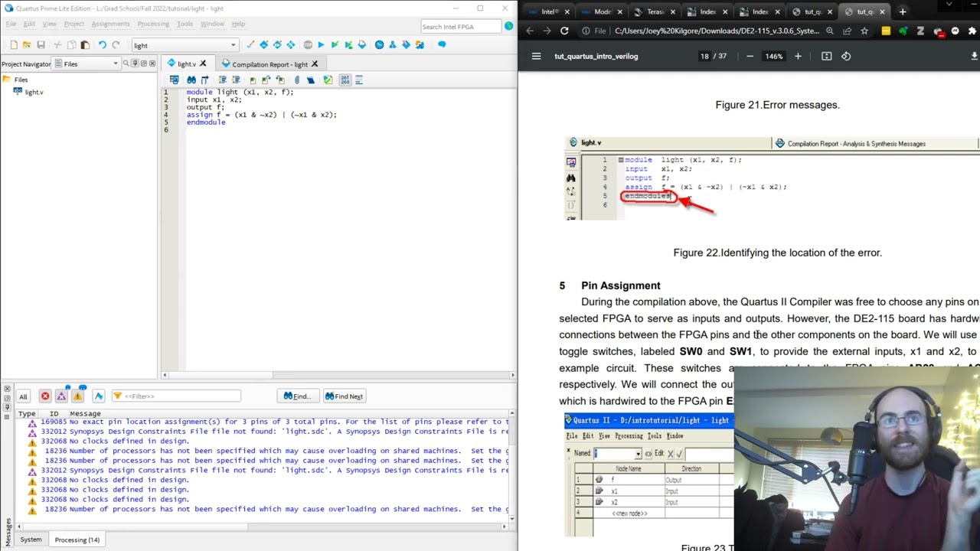Viewport: 980px width, 551px height.
Task: Open the Tools menu
Action: coord(185,24)
